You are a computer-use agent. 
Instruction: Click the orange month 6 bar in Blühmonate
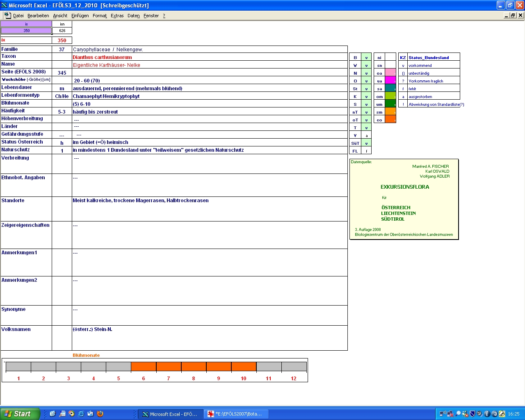(x=144, y=367)
